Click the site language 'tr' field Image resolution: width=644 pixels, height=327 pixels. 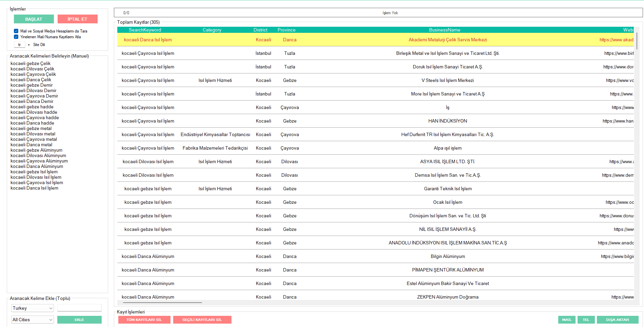pyautogui.click(x=20, y=45)
